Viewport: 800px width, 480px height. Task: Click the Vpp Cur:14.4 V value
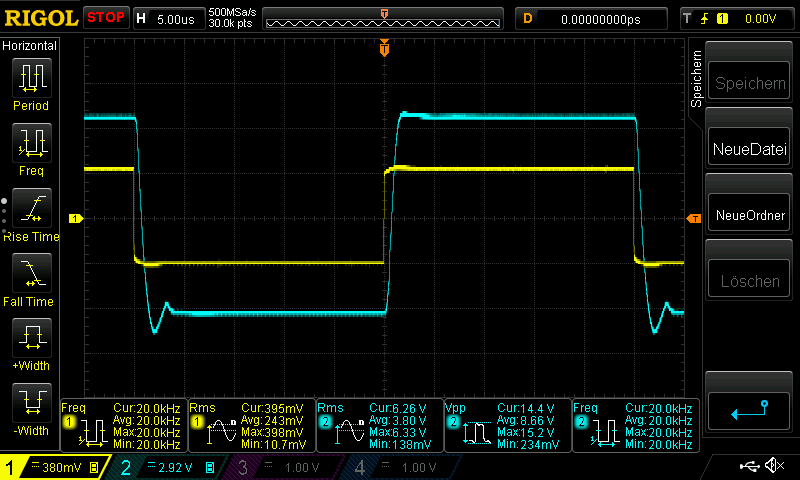526,409
